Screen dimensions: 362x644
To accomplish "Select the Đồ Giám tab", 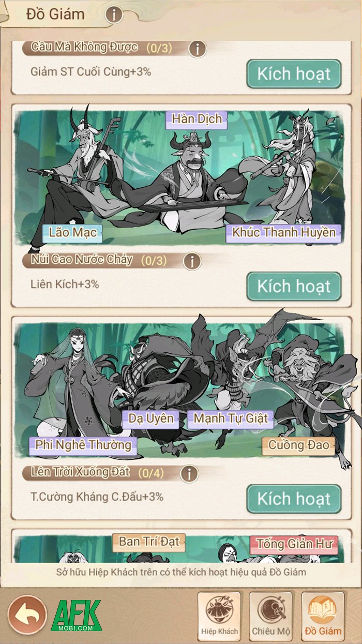I will (323, 616).
